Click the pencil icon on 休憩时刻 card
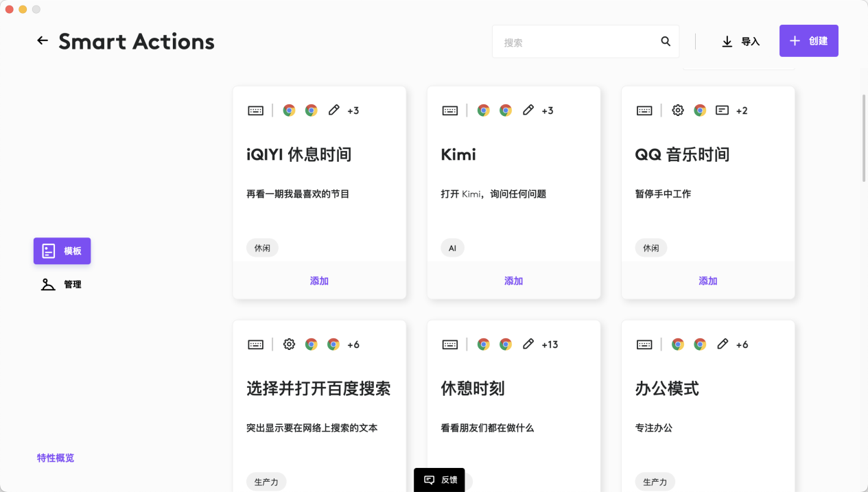This screenshot has width=868, height=492. [x=528, y=344]
